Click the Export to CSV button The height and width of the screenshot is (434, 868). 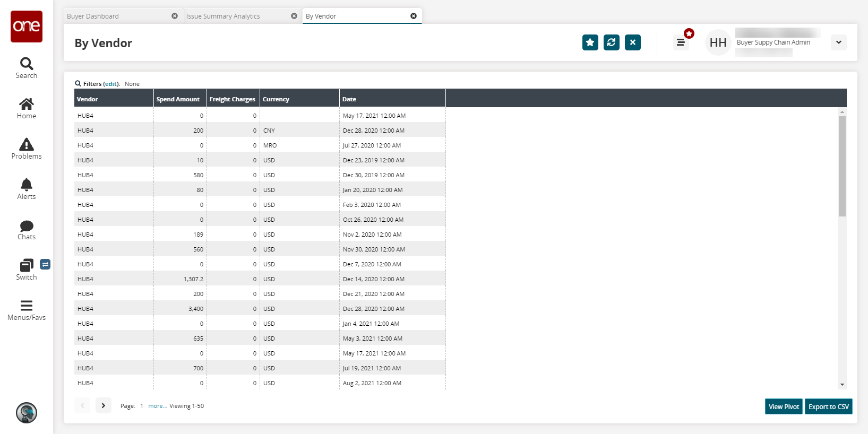click(828, 406)
